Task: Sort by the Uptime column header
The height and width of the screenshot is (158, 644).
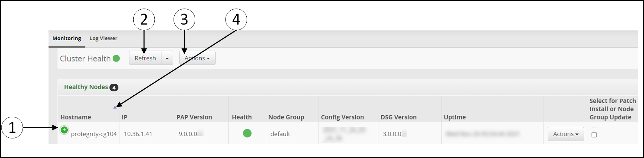Action: 455,117
